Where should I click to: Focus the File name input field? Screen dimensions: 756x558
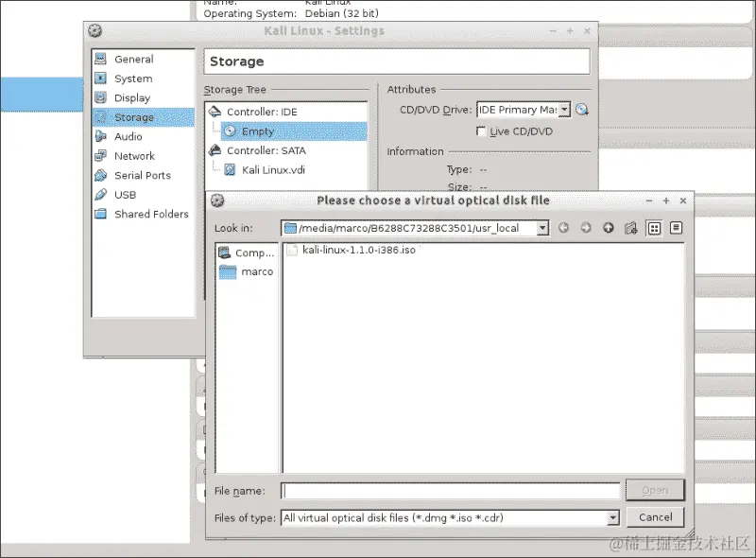(451, 491)
